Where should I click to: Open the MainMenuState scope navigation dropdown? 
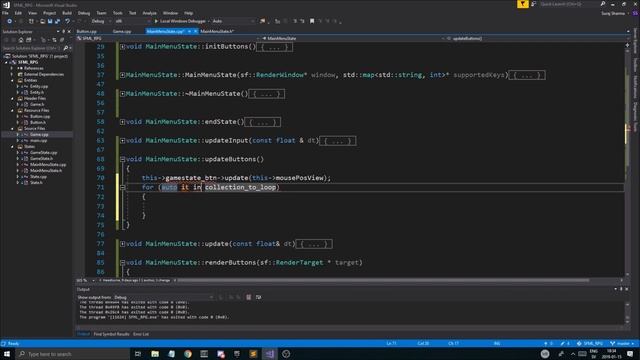click(351, 39)
